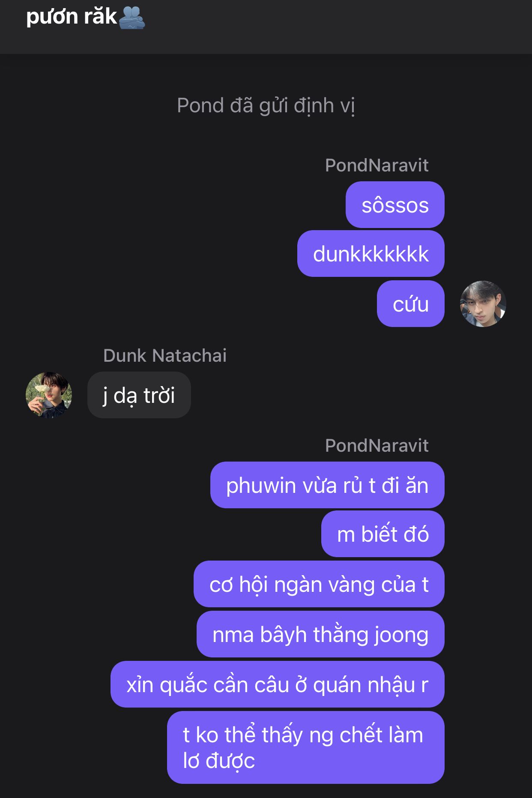Tap the second 'PondNaravit' sender name label
Image resolution: width=532 pixels, height=798 pixels.
(x=377, y=446)
